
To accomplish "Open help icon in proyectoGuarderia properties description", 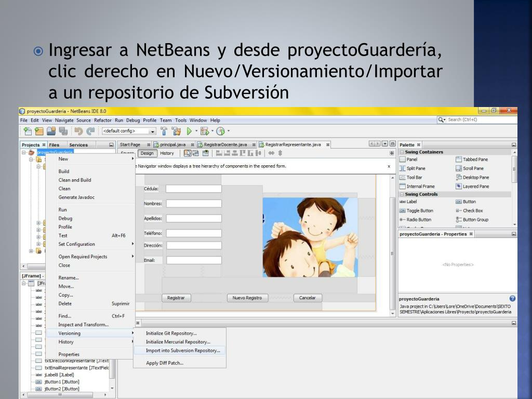I will [512, 299].
